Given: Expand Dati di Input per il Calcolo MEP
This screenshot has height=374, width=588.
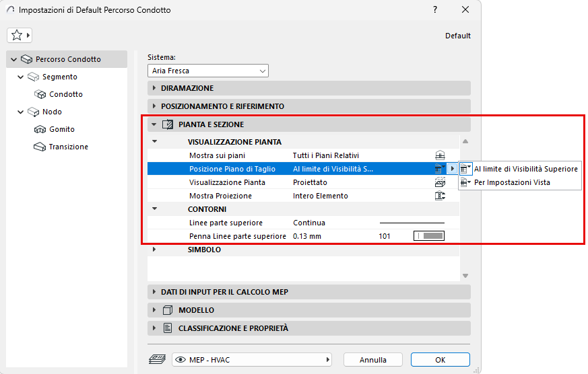Looking at the screenshot, I should point(154,292).
